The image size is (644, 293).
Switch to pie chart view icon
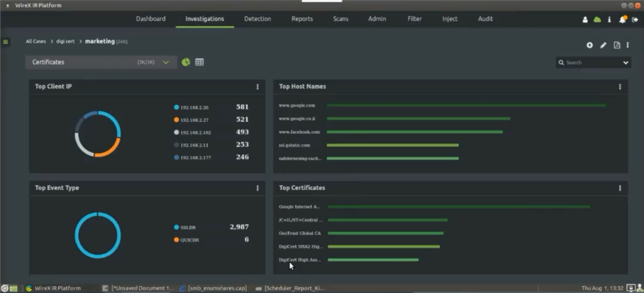coord(186,62)
